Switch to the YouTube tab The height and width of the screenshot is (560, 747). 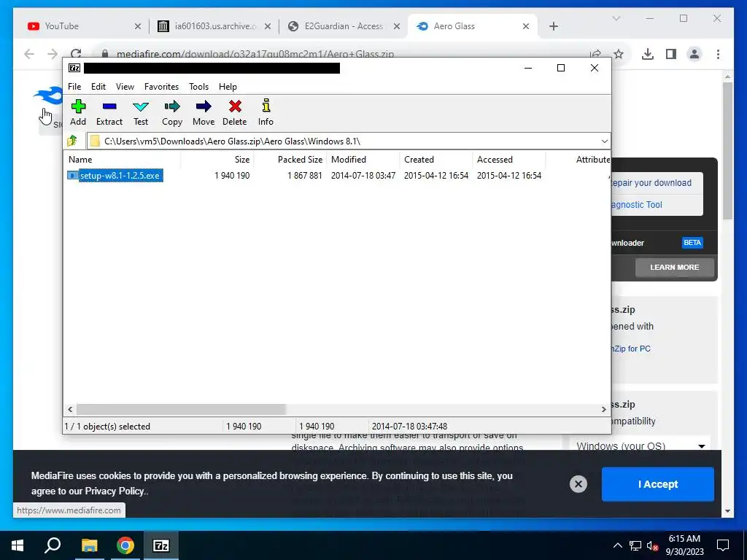tap(85, 26)
